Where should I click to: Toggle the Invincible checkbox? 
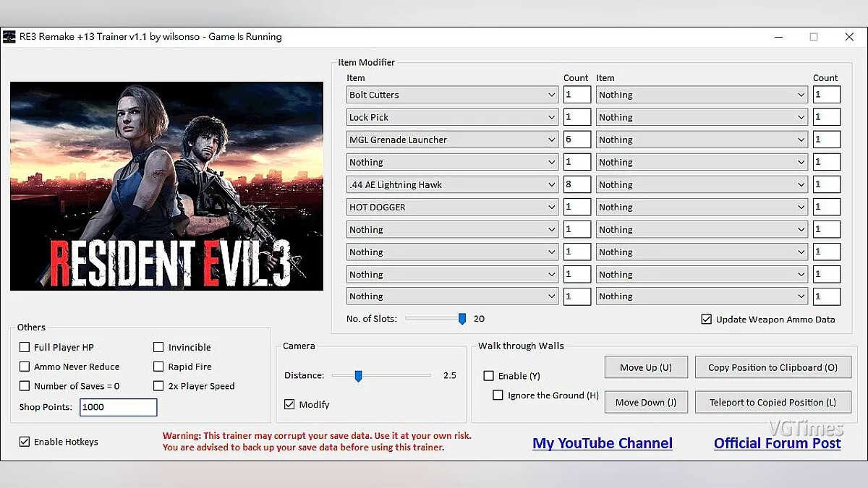(x=158, y=347)
